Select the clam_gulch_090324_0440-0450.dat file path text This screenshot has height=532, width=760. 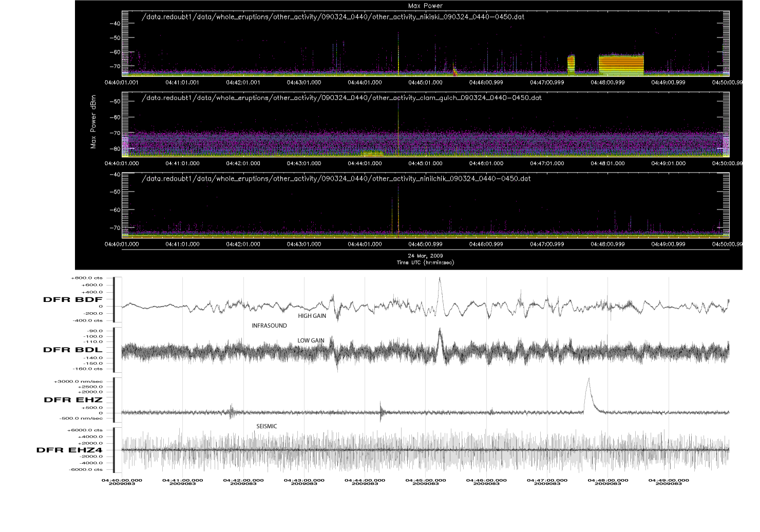pyautogui.click(x=341, y=98)
